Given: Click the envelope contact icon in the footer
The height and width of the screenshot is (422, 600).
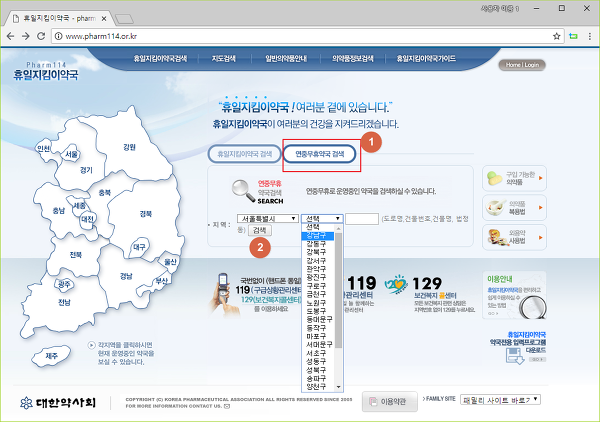Looking at the screenshot, I should click(x=227, y=406).
